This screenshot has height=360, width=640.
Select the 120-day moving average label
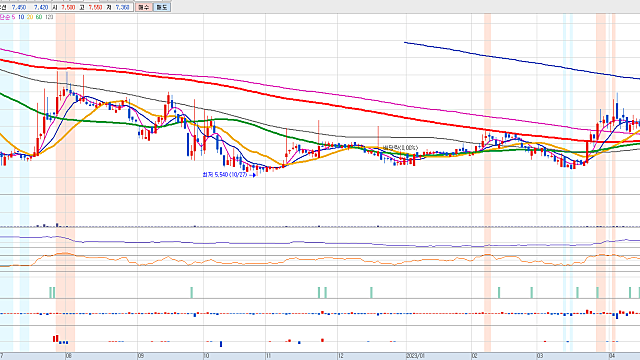tap(49, 17)
